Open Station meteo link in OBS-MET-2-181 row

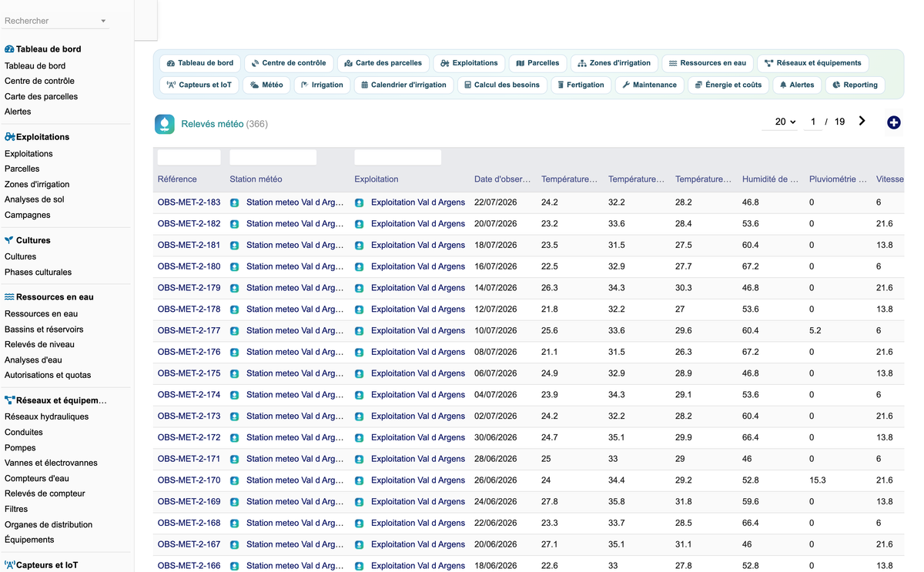(295, 246)
